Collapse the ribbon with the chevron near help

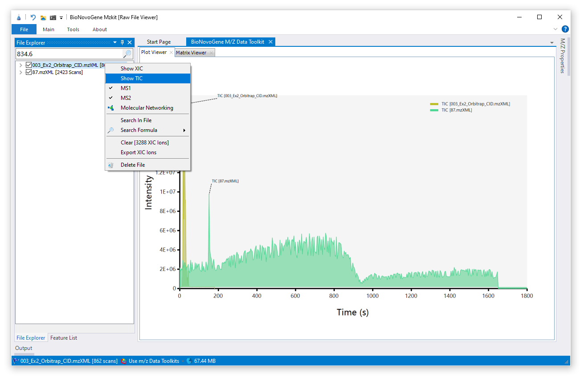[555, 29]
